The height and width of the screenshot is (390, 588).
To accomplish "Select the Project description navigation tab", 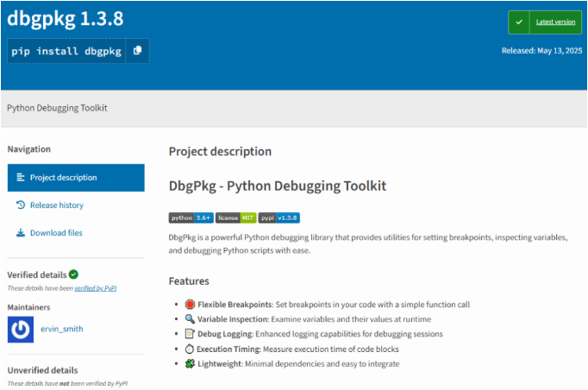I will (76, 178).
